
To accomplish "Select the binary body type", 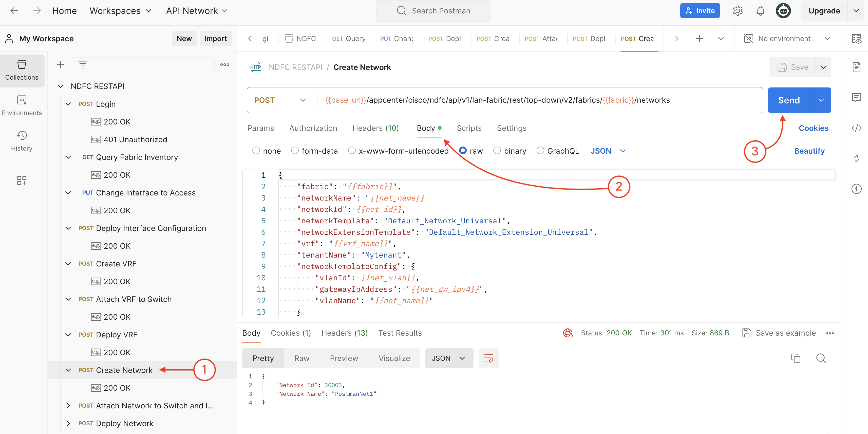I will click(497, 151).
